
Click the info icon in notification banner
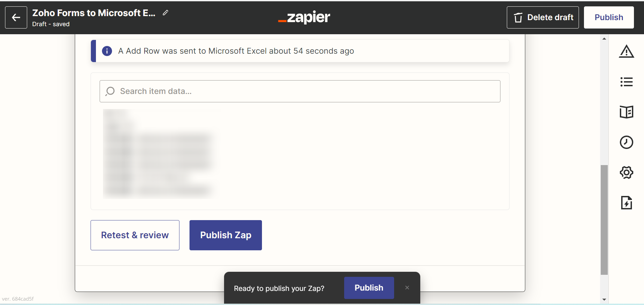click(107, 51)
